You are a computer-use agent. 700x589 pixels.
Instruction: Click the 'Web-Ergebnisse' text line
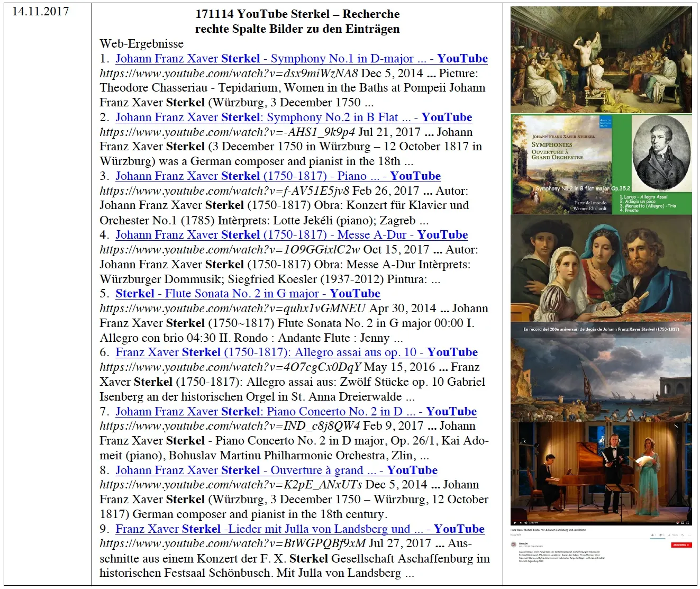coord(142,44)
